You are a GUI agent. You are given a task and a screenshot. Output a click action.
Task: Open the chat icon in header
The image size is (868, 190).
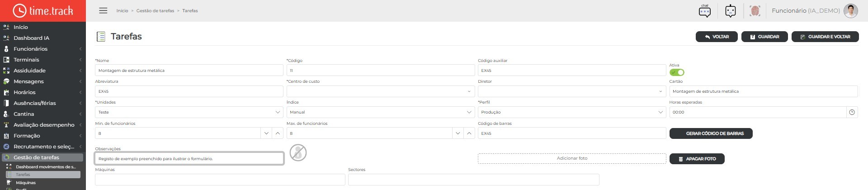(705, 11)
